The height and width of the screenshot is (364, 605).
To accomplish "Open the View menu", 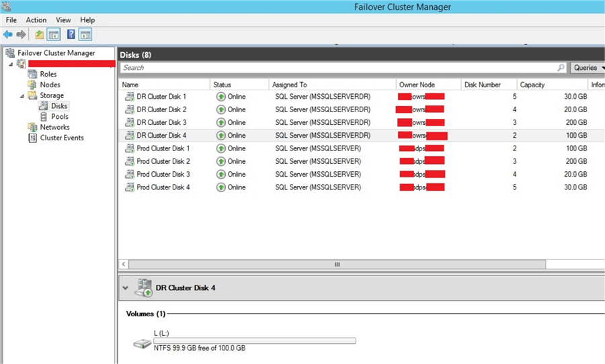I will (x=63, y=19).
